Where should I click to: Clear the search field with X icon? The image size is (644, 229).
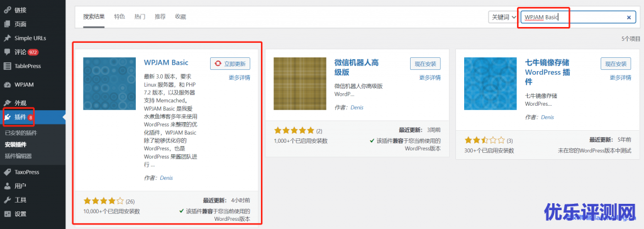(629, 17)
